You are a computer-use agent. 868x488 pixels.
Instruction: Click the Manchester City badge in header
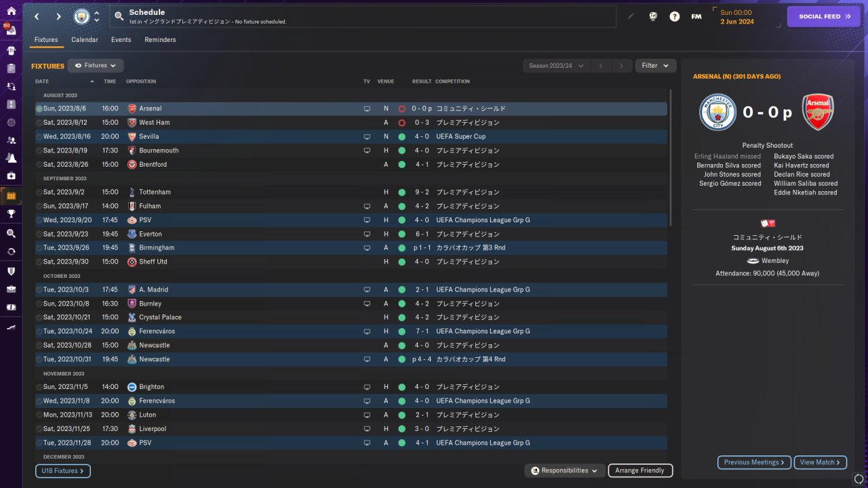click(x=81, y=16)
